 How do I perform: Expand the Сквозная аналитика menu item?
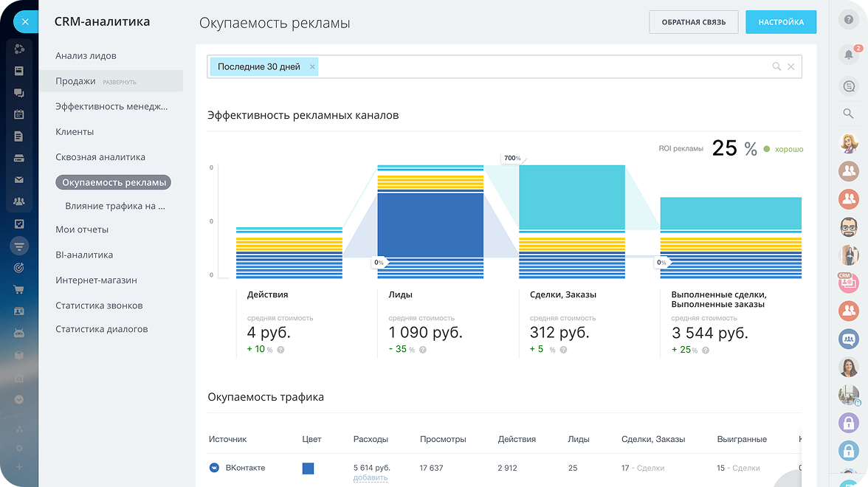[x=100, y=157]
